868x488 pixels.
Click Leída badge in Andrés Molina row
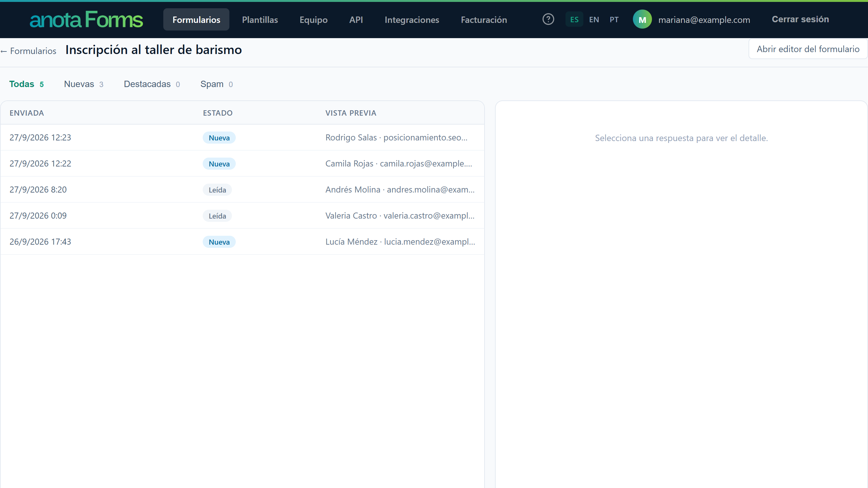217,190
